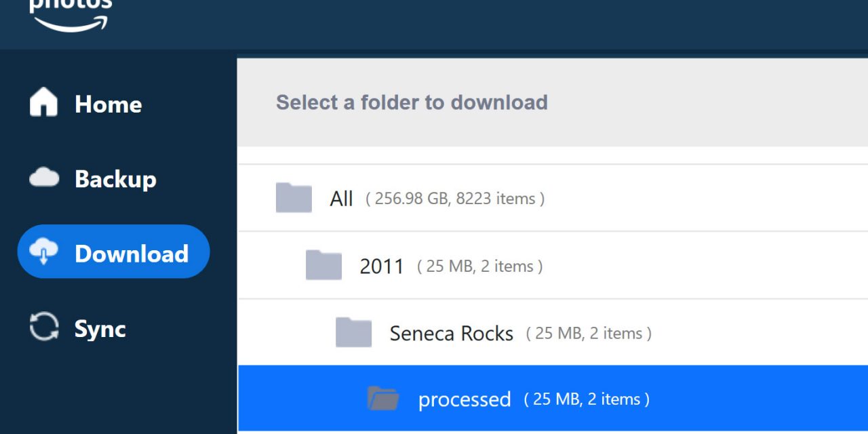Pick the processed folder name
This screenshot has width=868, height=434.
pyautogui.click(x=465, y=399)
